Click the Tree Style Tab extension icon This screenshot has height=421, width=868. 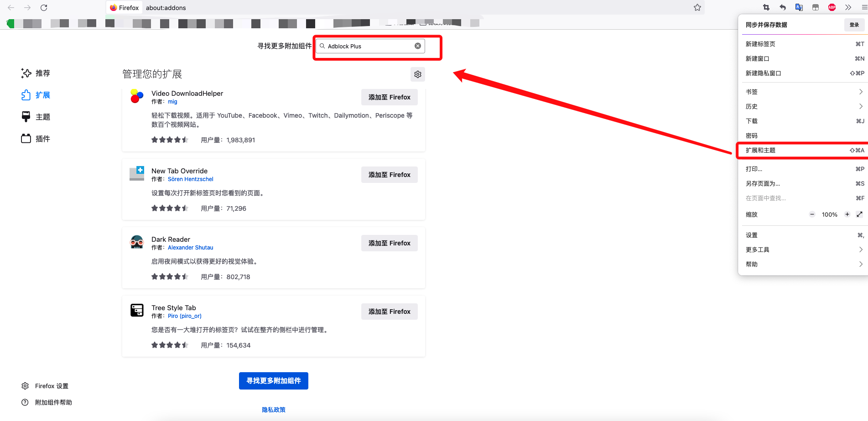[137, 310]
